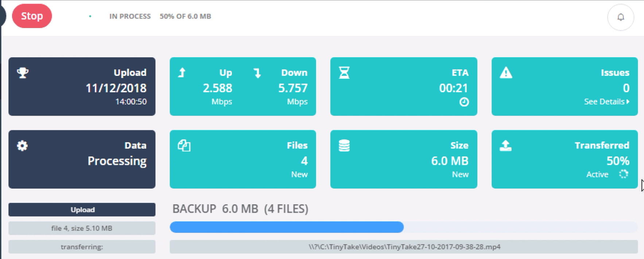Click the Issues warning triangle icon
The image size is (644, 259).
[x=506, y=73]
